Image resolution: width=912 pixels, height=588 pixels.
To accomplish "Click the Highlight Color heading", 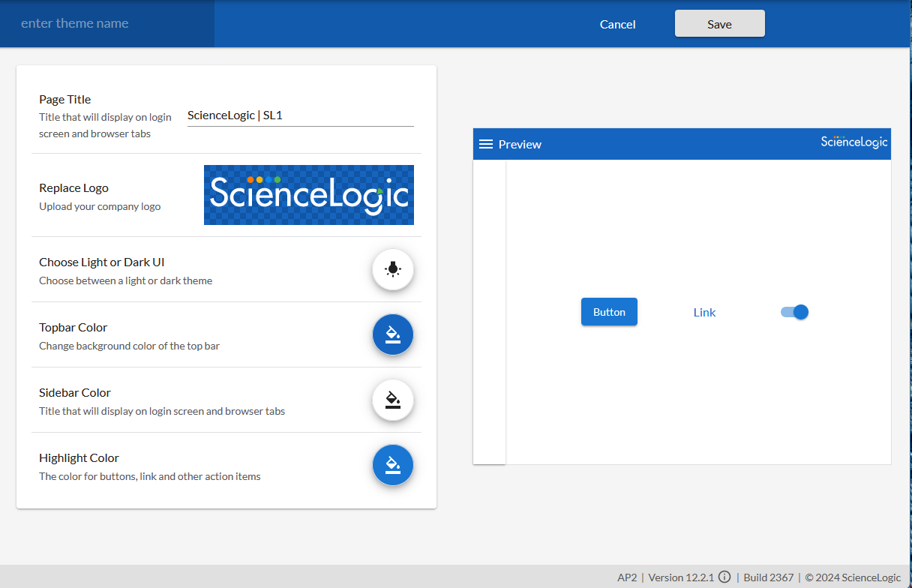I will (79, 457).
